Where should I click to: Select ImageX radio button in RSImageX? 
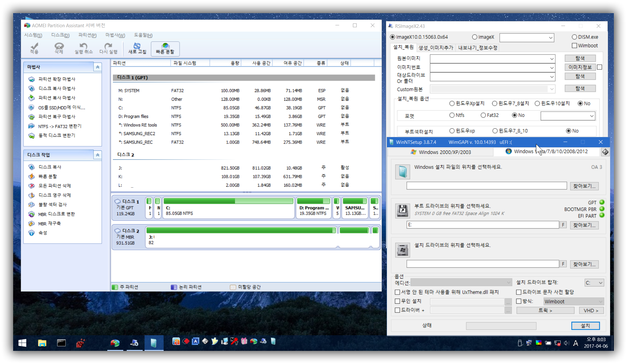click(x=475, y=37)
